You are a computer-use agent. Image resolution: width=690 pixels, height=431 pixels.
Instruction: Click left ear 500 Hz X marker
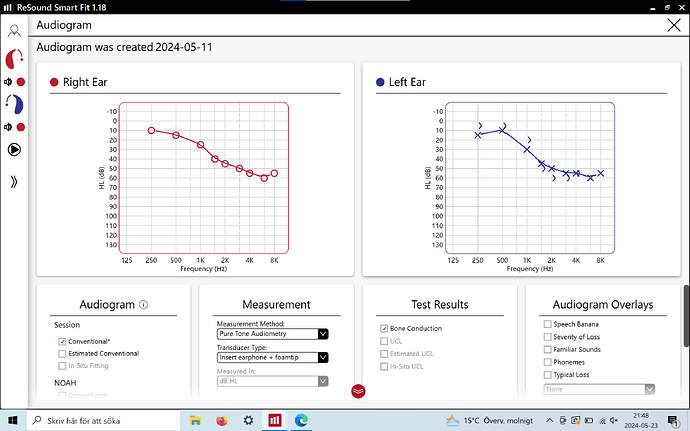click(x=502, y=130)
